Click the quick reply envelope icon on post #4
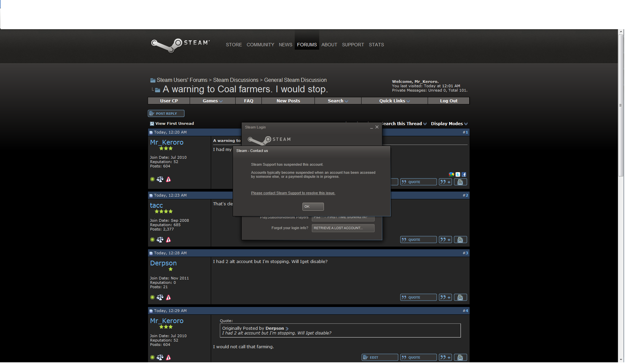Viewport: 625px width, 364px height. (461, 358)
